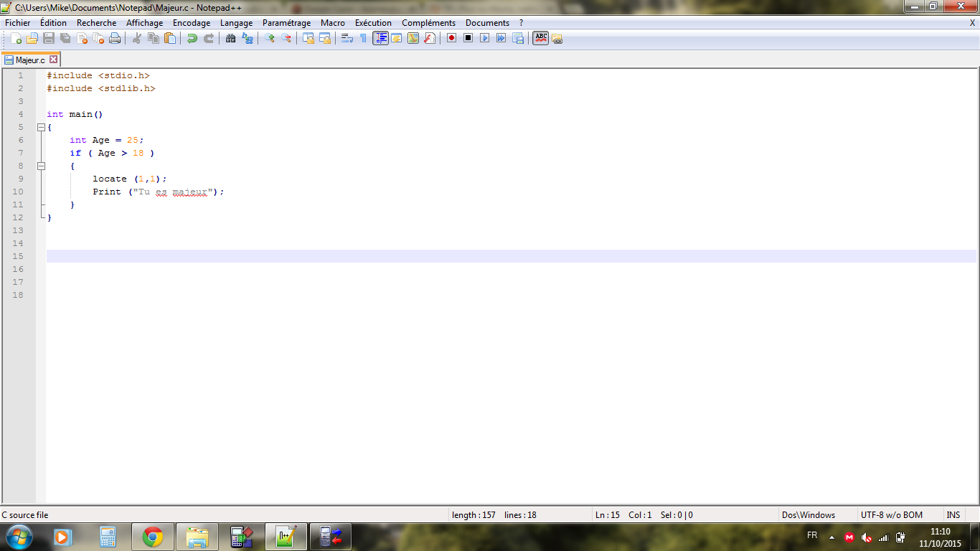Image resolution: width=980 pixels, height=551 pixels.
Task: Open the Compléments menu
Action: 429,23
